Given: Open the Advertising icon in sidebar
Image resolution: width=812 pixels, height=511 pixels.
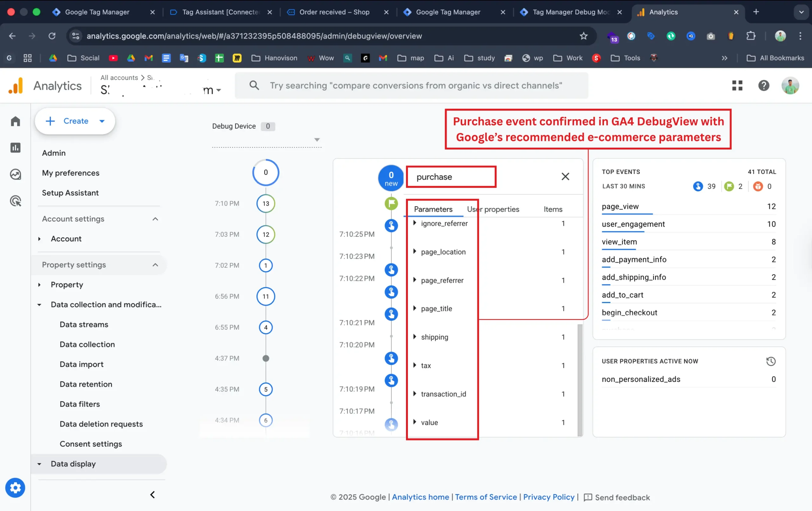Looking at the screenshot, I should point(16,201).
